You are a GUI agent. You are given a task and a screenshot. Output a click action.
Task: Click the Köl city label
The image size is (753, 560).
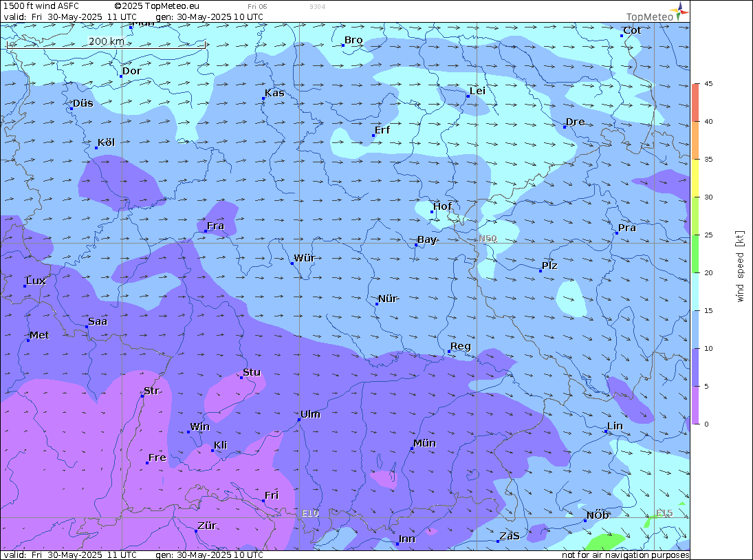coord(106,142)
